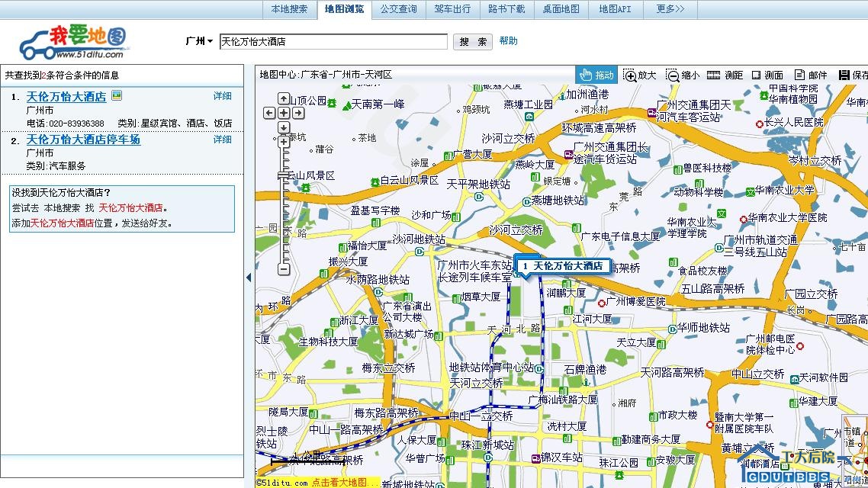Click the 邮件 email map icon
868x488 pixels.
[x=810, y=75]
